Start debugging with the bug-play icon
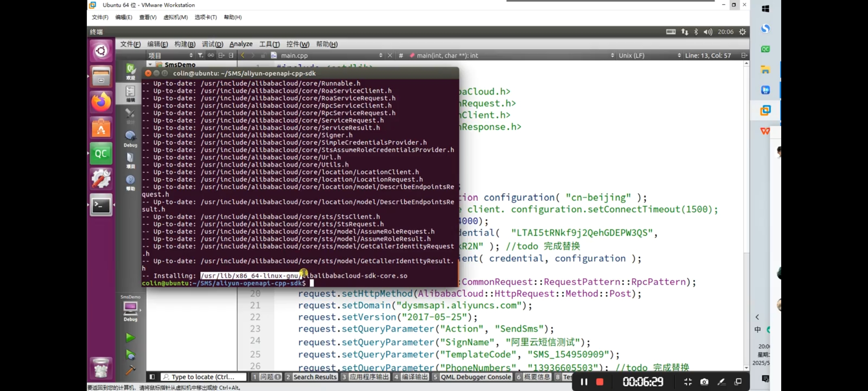Viewport: 868px width, 391px height. tap(130, 355)
